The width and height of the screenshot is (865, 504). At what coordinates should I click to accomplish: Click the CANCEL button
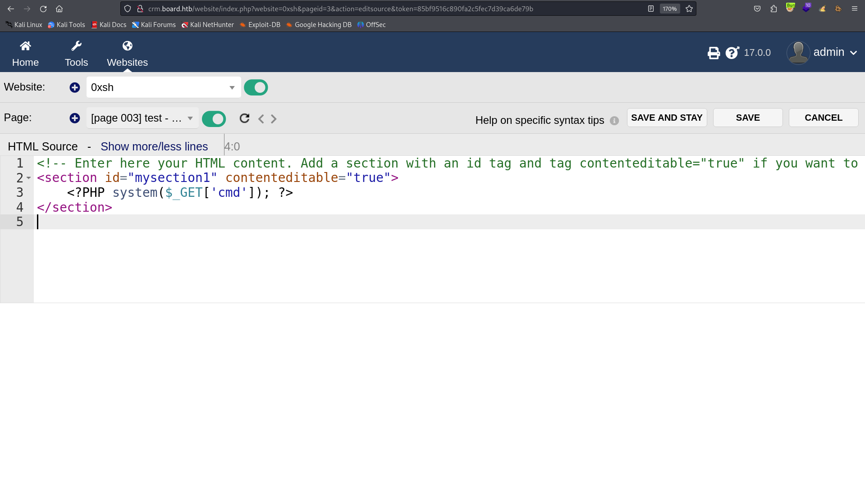[824, 118]
